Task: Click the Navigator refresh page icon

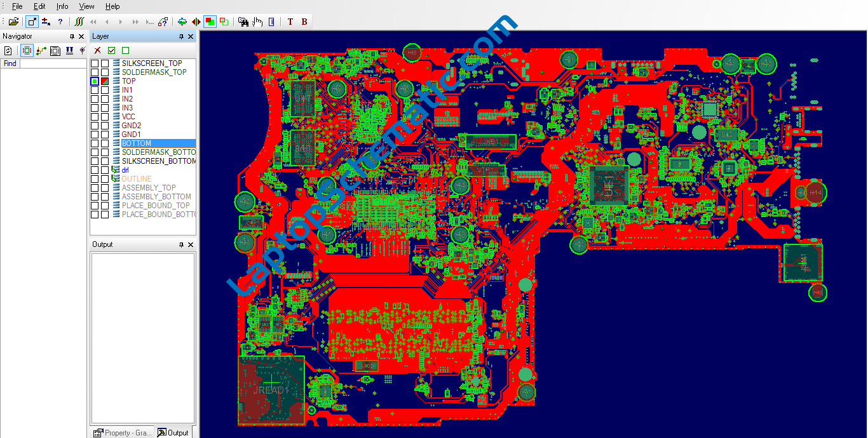Action: point(8,50)
